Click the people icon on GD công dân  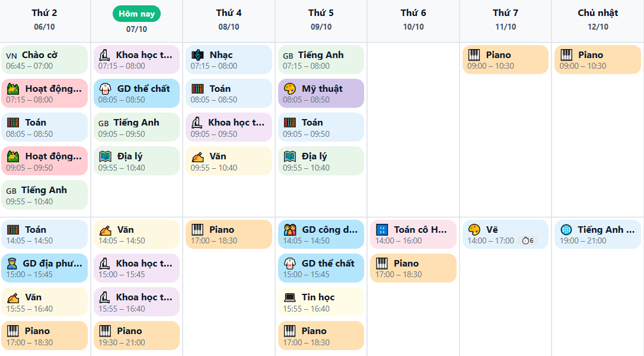coord(290,230)
